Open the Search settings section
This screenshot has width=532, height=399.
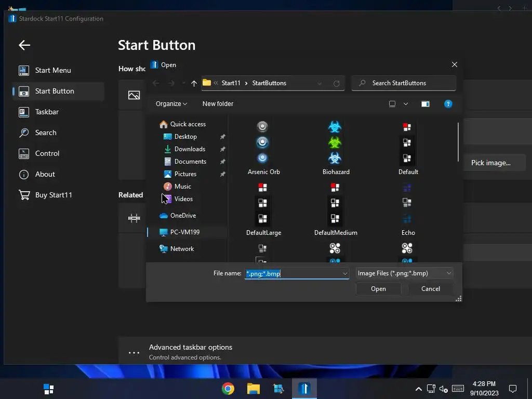click(x=58, y=132)
